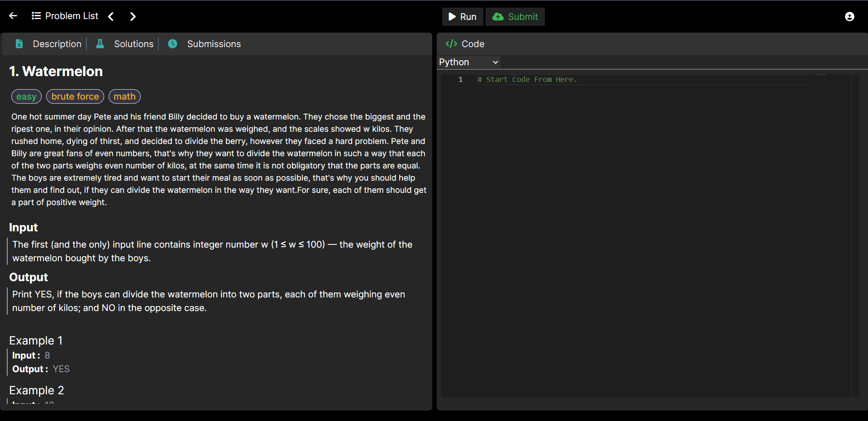This screenshot has height=421, width=868.
Task: Open the Python language dropdown
Action: coord(469,62)
